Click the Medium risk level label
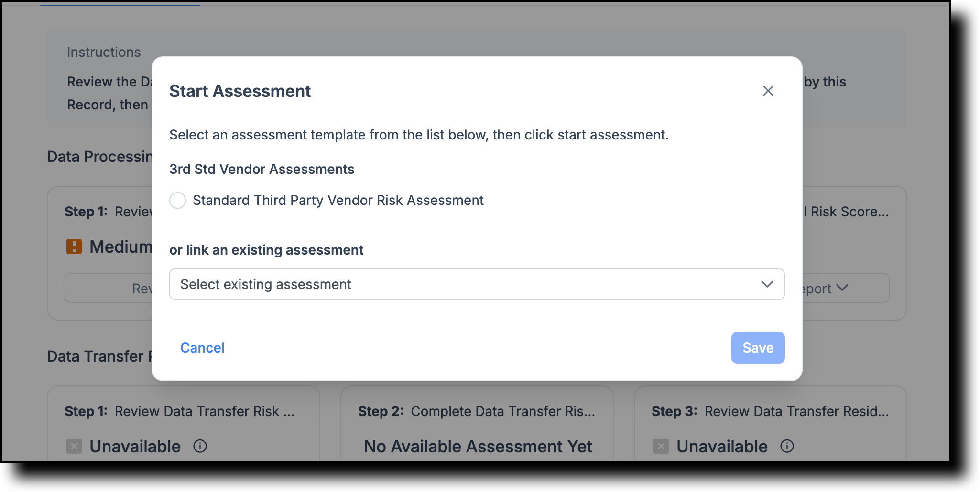Image resolution: width=980 pixels, height=492 pixels. click(x=120, y=246)
